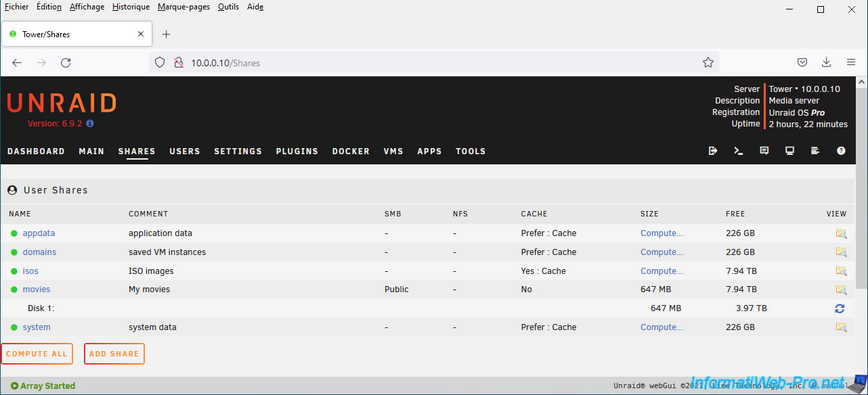
Task: Bookmark page with the star icon
Action: (708, 62)
